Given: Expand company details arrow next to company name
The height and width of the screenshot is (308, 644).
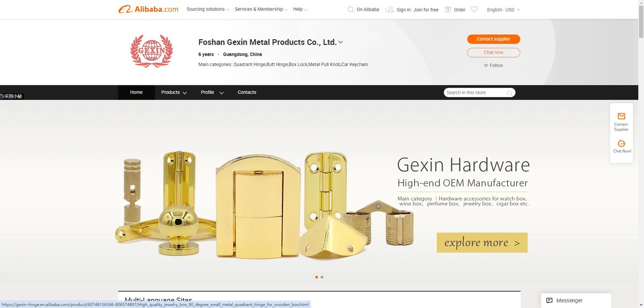Looking at the screenshot, I should [x=341, y=42].
